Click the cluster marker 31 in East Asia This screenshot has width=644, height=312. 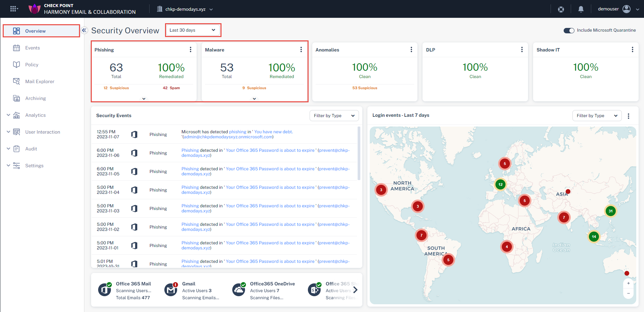pyautogui.click(x=610, y=211)
